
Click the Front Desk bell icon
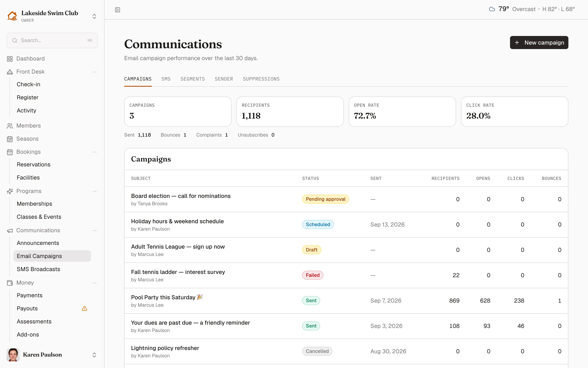pyautogui.click(x=10, y=72)
